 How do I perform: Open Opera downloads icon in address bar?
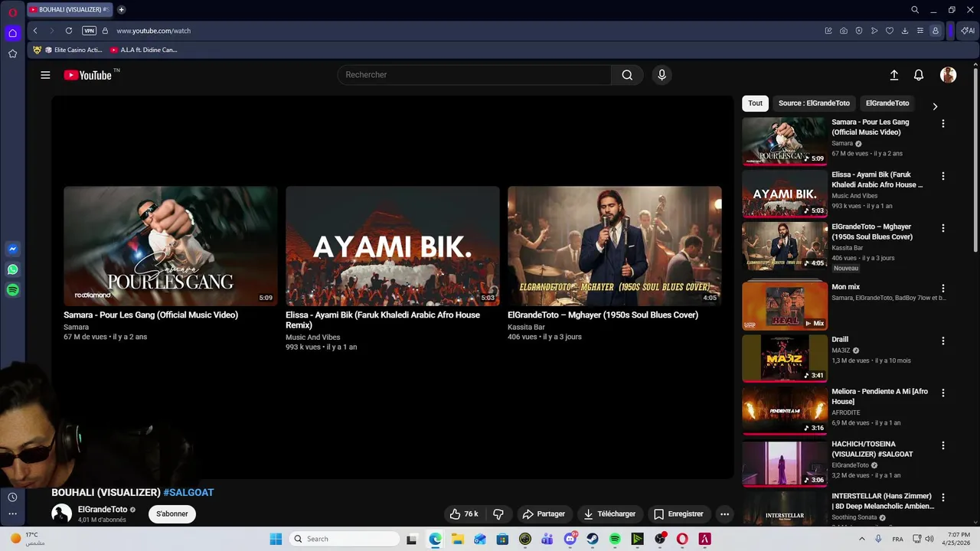click(905, 31)
